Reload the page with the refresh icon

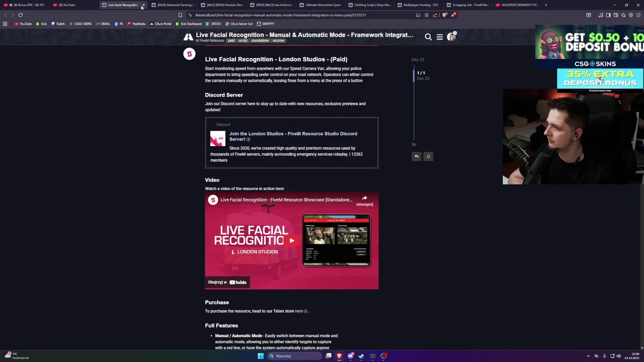pos(21,15)
